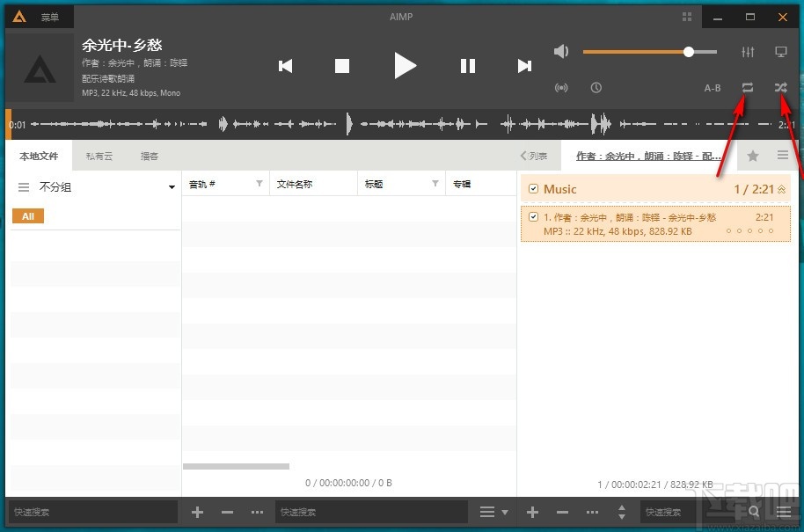Open the 不分组 grouping dropdown
Viewport: 804px width, 532px height.
tap(172, 186)
